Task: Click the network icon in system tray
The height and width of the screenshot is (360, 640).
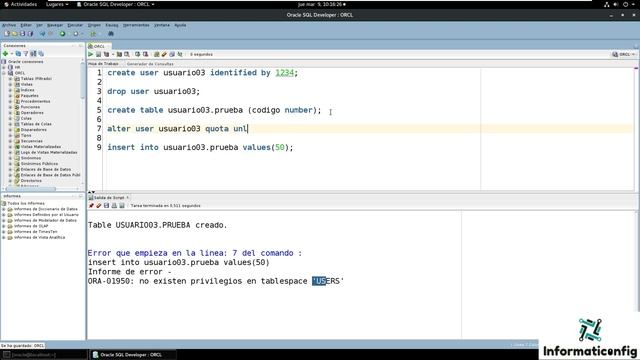Action: pyautogui.click(x=607, y=4)
